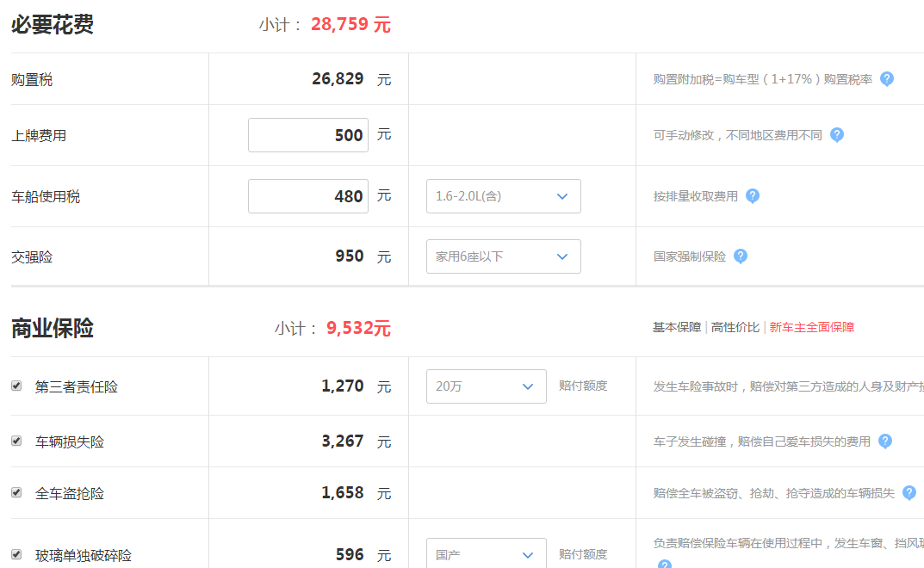Click the 车船使用税 input showing 480
The height and width of the screenshot is (568, 924).
(308, 196)
